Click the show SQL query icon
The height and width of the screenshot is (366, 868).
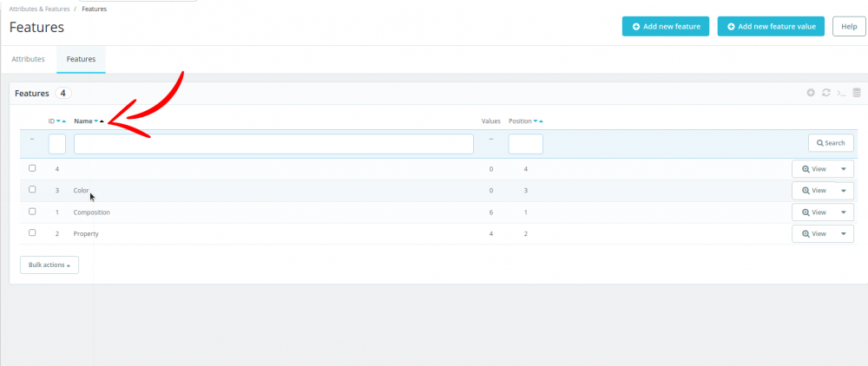click(x=841, y=93)
